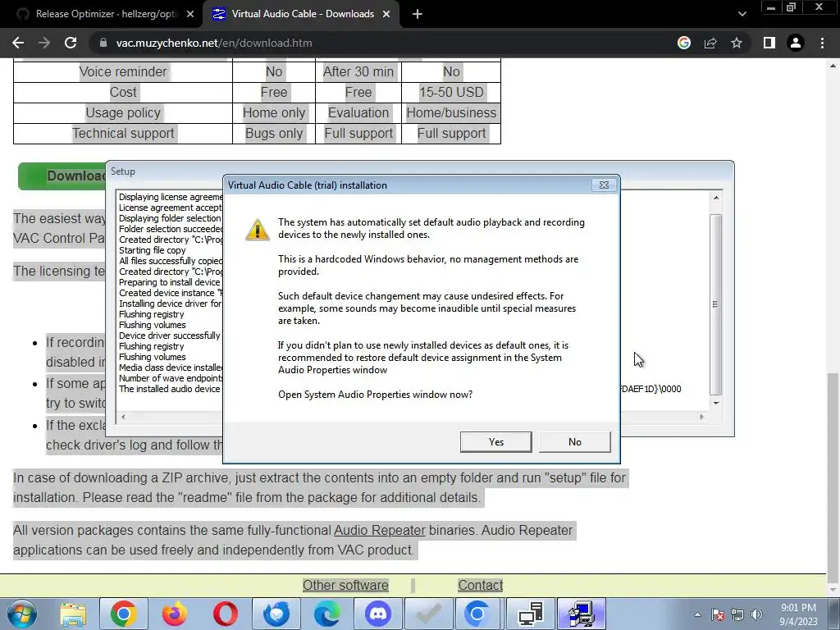Click the 'Home only' table cell
Viewport: 840px width, 630px height.
274,113
